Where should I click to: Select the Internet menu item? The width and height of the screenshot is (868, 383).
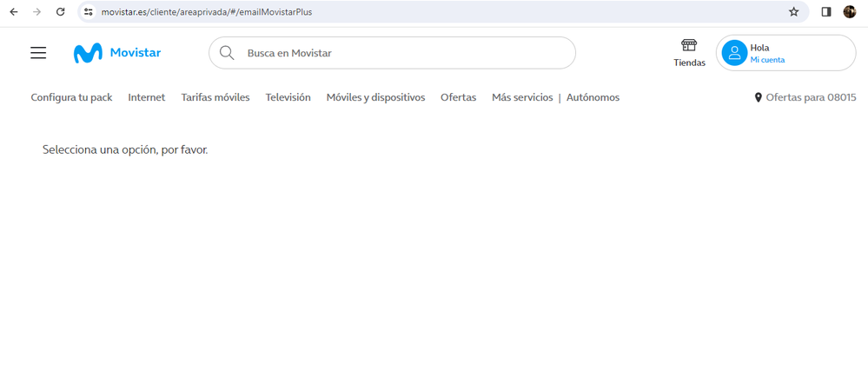pos(146,97)
